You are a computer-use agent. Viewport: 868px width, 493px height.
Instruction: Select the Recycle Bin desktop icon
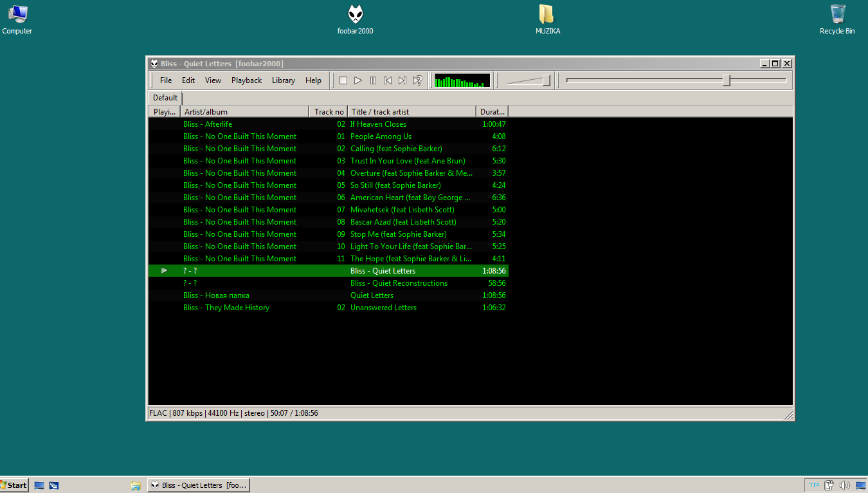837,19
